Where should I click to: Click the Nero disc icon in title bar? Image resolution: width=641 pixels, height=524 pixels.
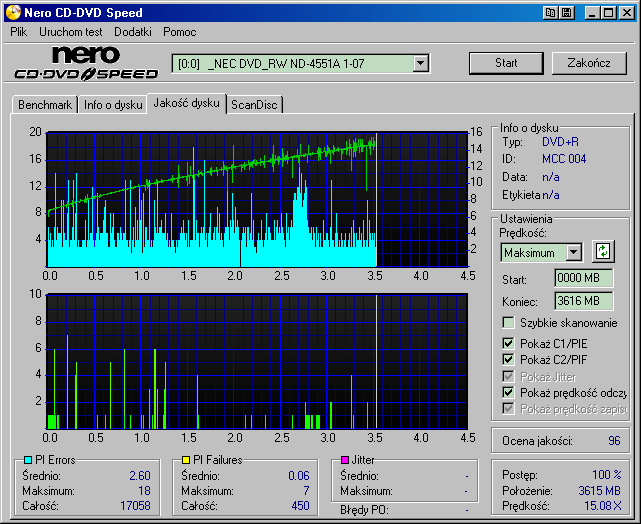click(13, 13)
